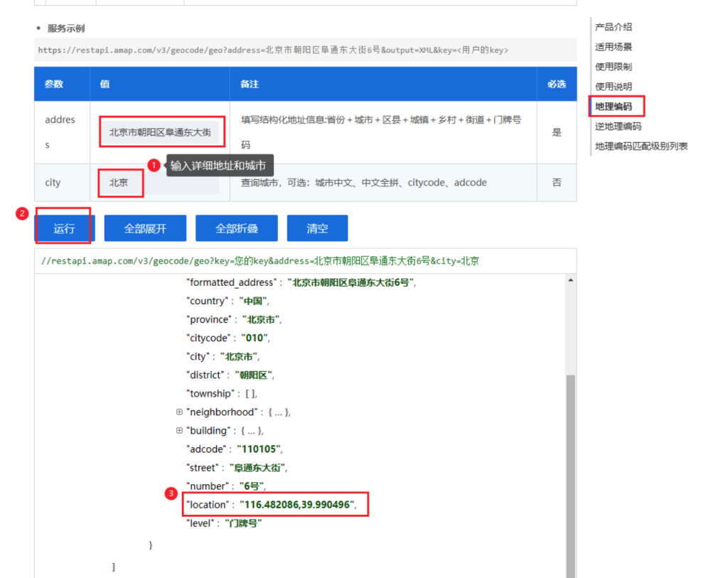Expand the "neighborhood" JSON node
This screenshot has width=728, height=578.
tap(179, 412)
